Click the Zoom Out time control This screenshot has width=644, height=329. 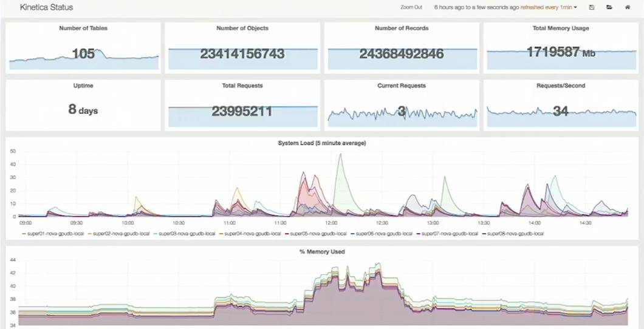click(411, 7)
